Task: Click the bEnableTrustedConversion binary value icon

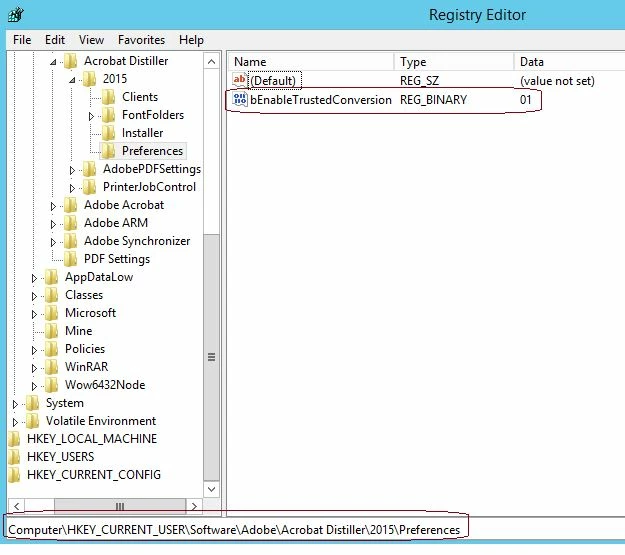Action: pos(240,99)
